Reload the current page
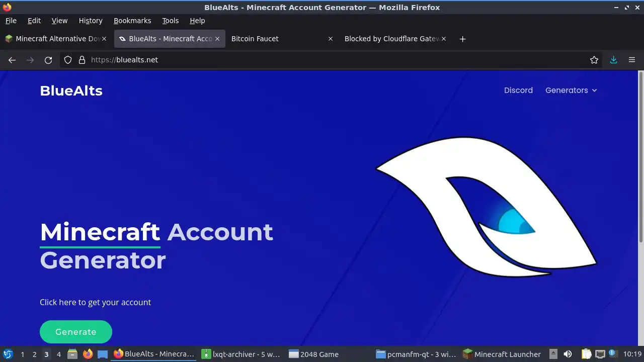 [x=48, y=60]
